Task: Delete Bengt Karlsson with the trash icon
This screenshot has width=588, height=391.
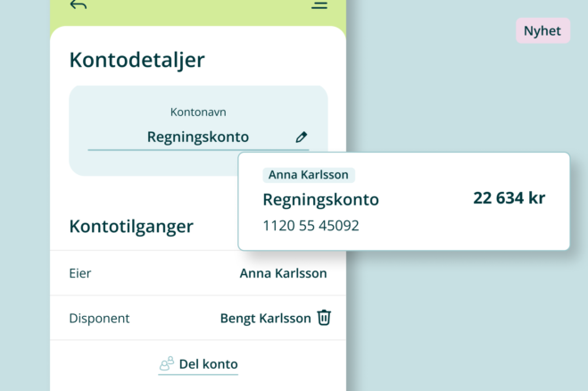Action: click(324, 318)
